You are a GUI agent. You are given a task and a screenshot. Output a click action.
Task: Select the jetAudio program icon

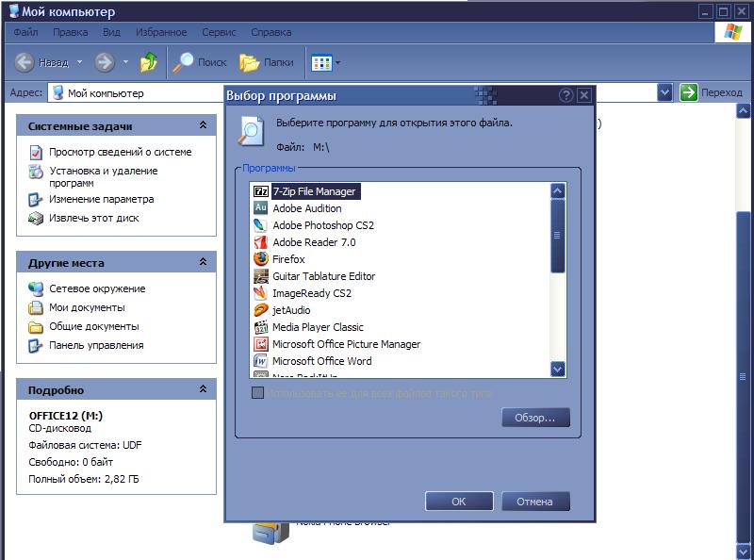(x=261, y=310)
